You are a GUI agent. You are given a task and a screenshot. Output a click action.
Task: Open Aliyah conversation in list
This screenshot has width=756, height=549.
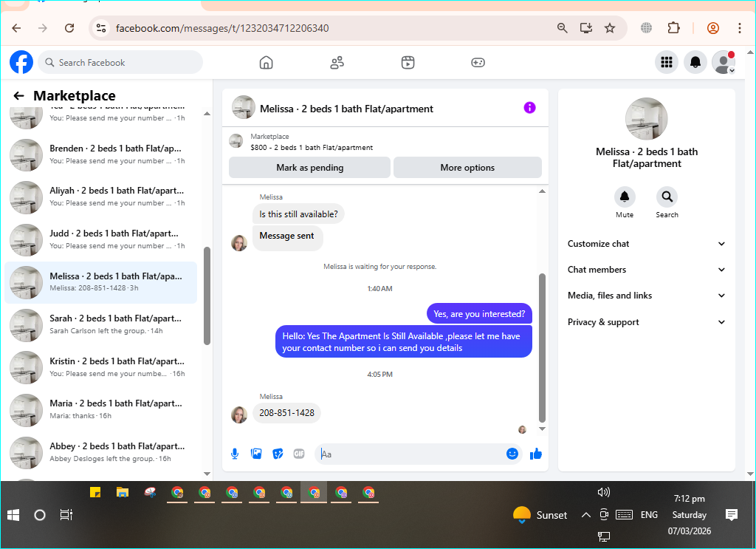(x=101, y=197)
